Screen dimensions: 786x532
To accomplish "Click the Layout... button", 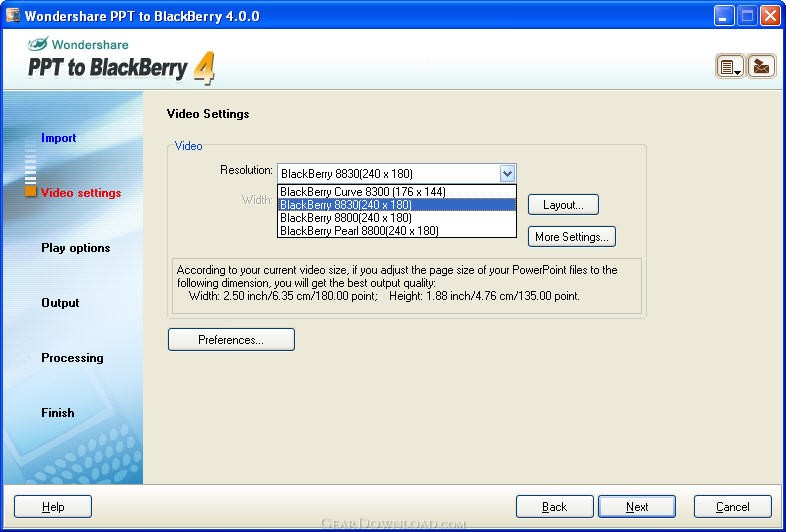I will [563, 205].
